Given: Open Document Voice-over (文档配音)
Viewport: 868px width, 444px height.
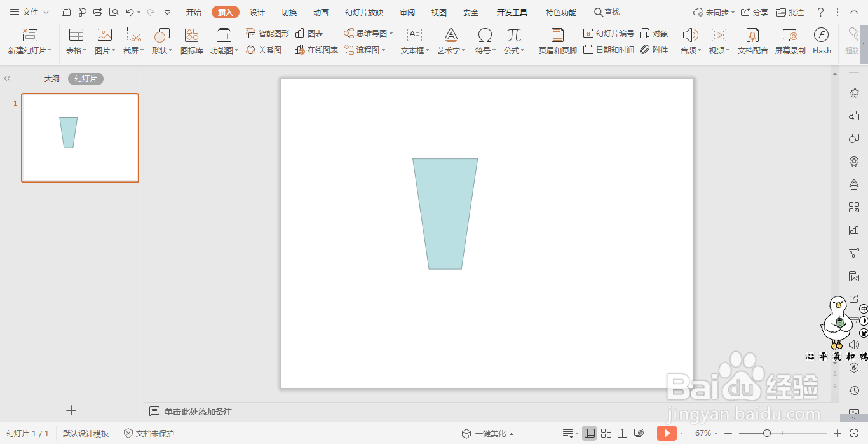Looking at the screenshot, I should pos(753,41).
